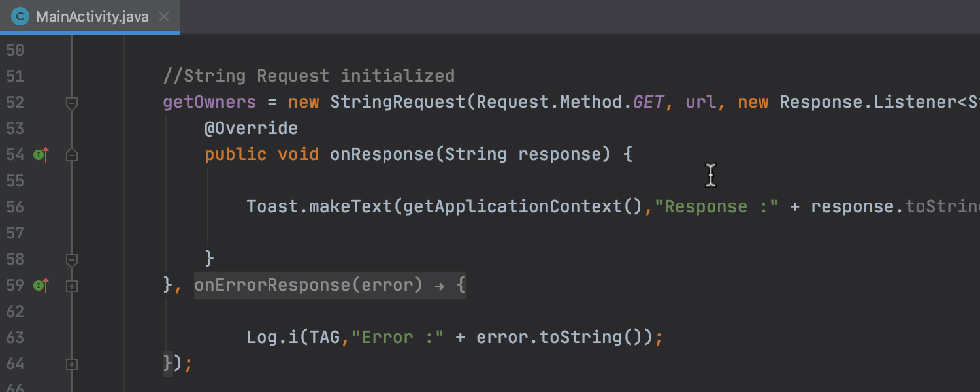
Task: Click the implements-method gutter icon on line 59
Action: [x=41, y=286]
